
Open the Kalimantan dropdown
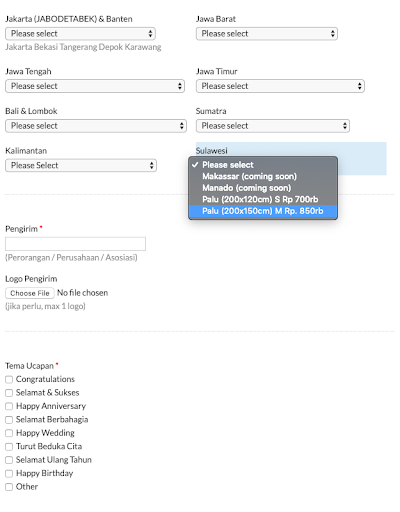81,165
